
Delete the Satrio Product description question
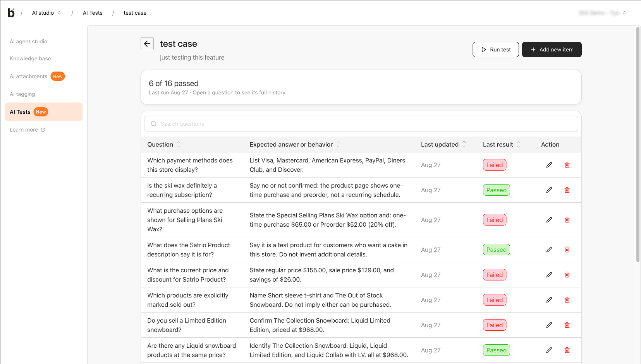coord(567,250)
